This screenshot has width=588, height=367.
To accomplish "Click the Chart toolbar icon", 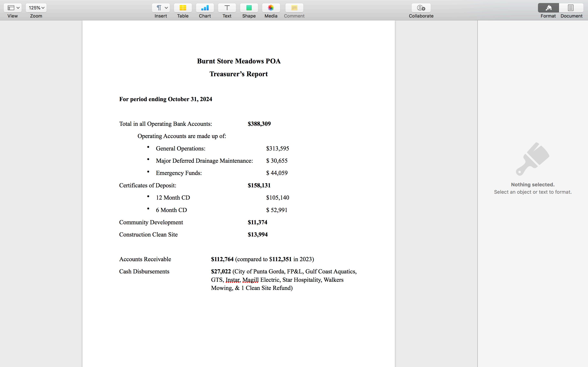I will pos(205,8).
